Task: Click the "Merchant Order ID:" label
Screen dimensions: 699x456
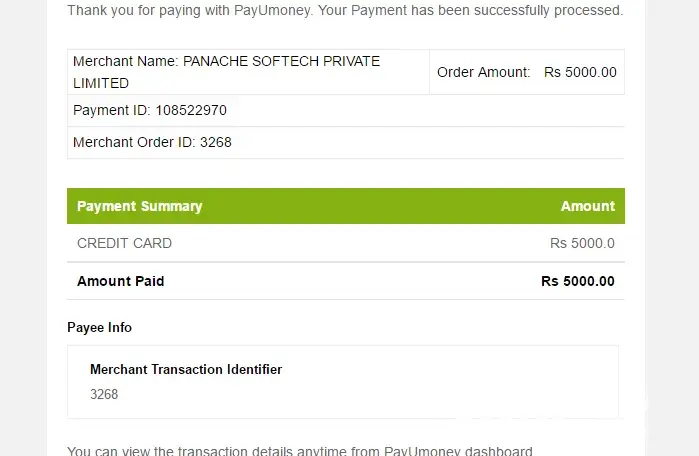Action: coord(134,142)
